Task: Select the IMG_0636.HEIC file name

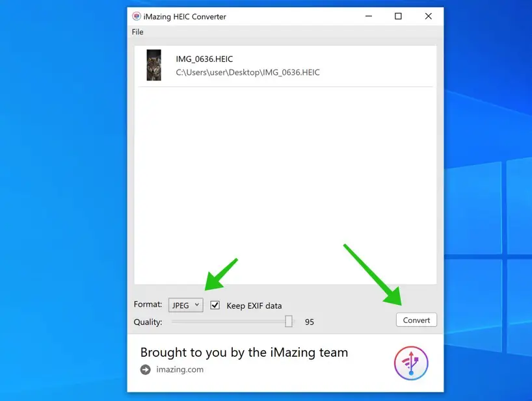Action: click(x=204, y=59)
